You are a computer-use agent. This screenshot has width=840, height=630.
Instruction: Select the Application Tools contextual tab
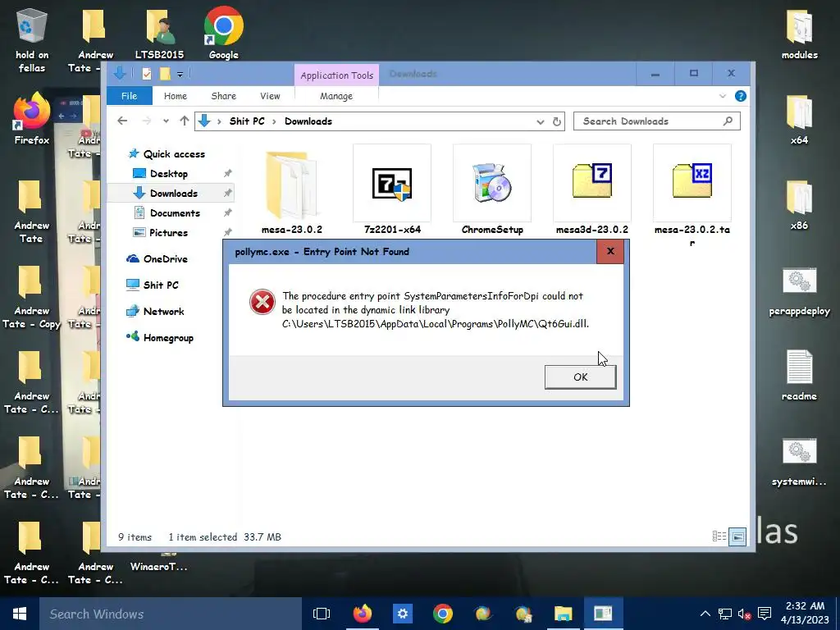pyautogui.click(x=336, y=75)
